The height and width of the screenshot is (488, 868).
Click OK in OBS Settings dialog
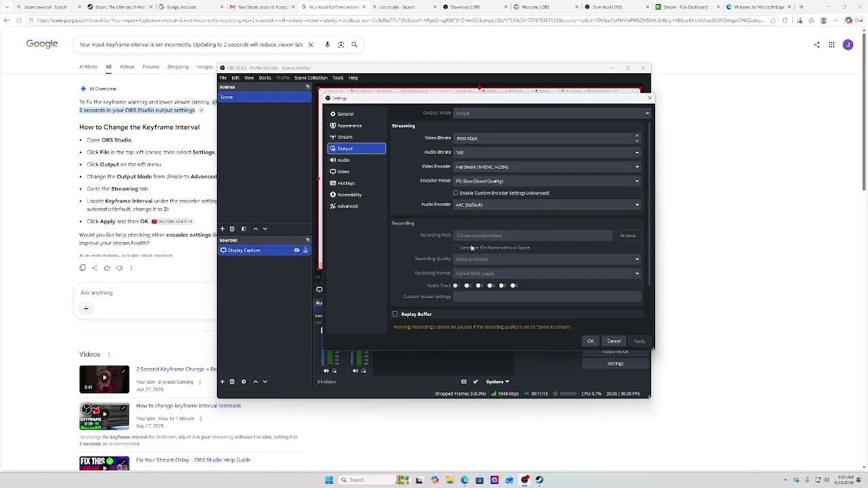(591, 342)
